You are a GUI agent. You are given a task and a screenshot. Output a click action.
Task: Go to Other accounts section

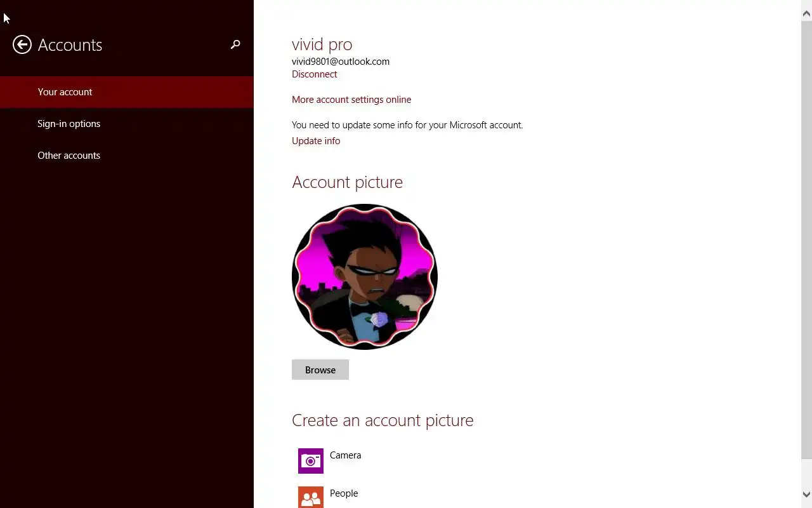coord(127,156)
